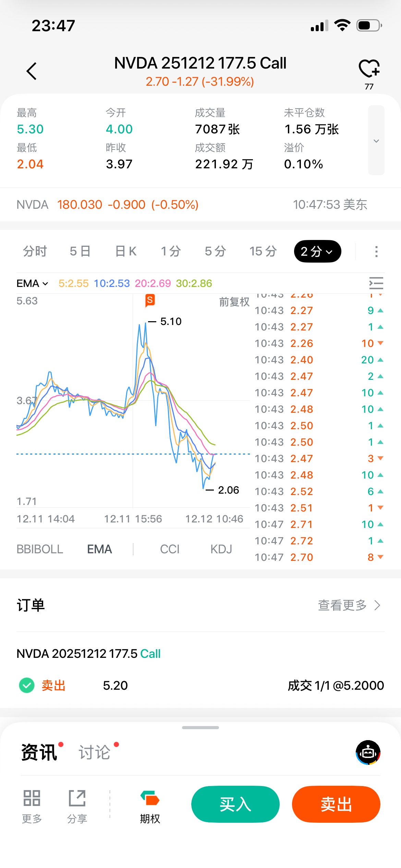The width and height of the screenshot is (401, 868).
Task: Expand the quote details chevron
Action: [x=376, y=141]
